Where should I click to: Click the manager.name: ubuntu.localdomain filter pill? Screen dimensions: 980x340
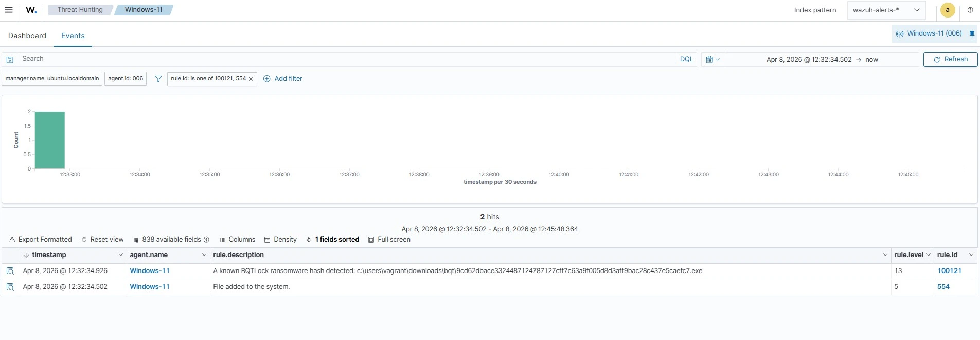pos(52,79)
